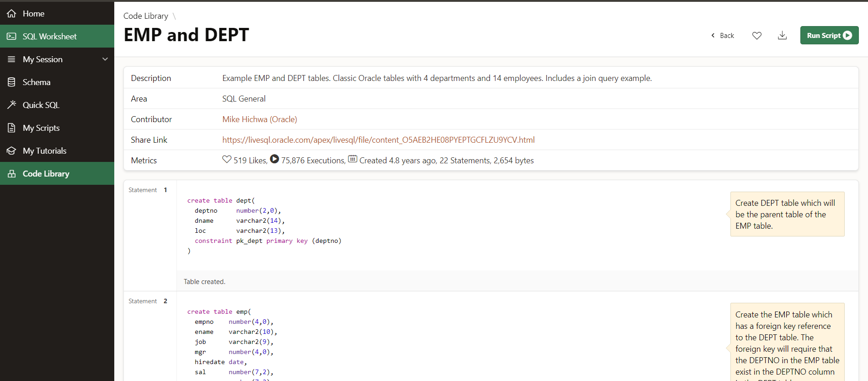Click the play icon beside Executions
The height and width of the screenshot is (381, 868).
click(274, 159)
